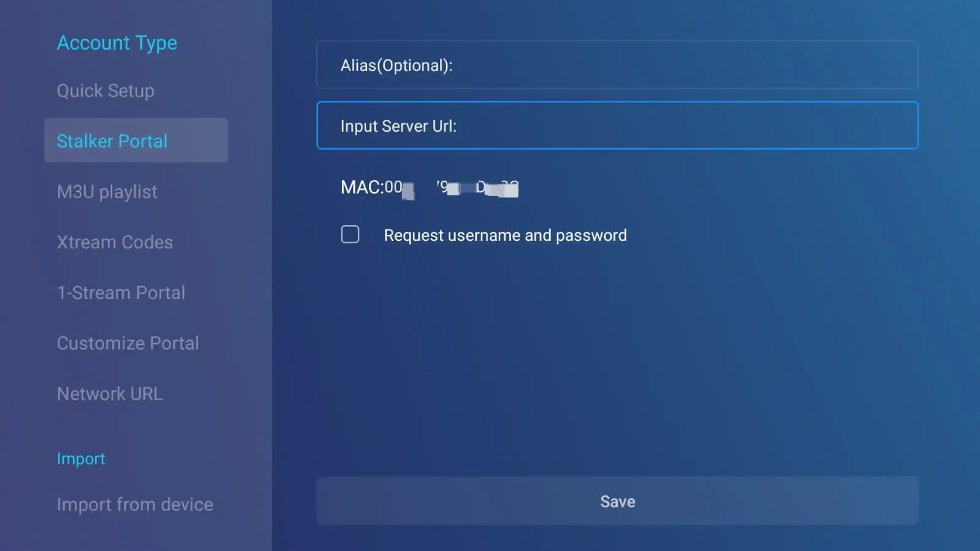The width and height of the screenshot is (980, 551).
Task: Select the Quick Setup account type
Action: click(105, 91)
